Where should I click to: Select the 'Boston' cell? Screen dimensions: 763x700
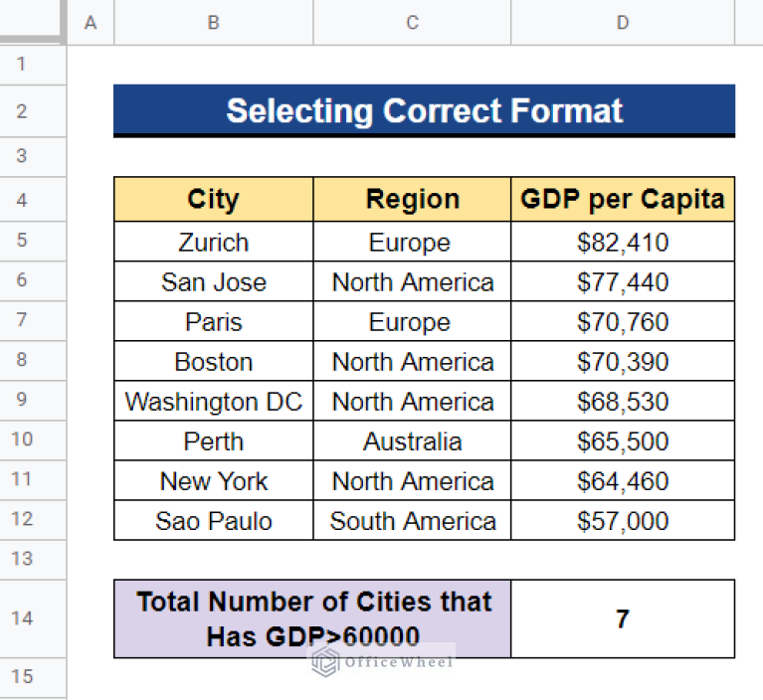coord(214,361)
